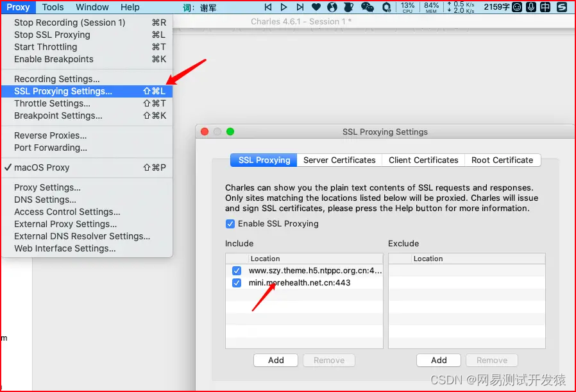Click Add under Include list
The image size is (576, 392).
pos(276,360)
